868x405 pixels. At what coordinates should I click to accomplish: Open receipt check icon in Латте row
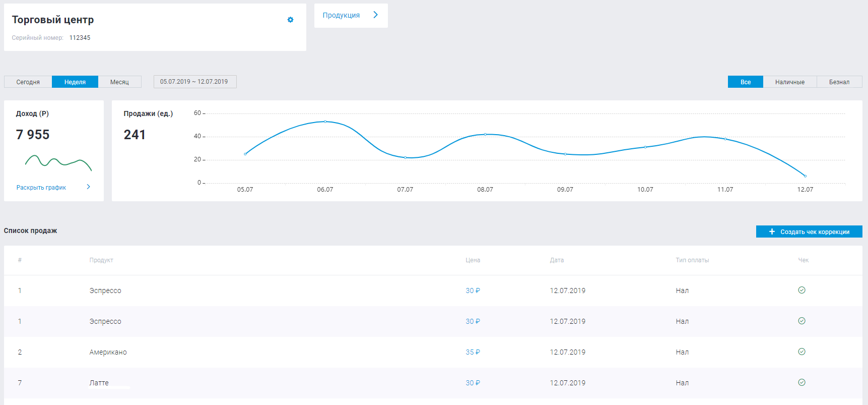click(802, 382)
